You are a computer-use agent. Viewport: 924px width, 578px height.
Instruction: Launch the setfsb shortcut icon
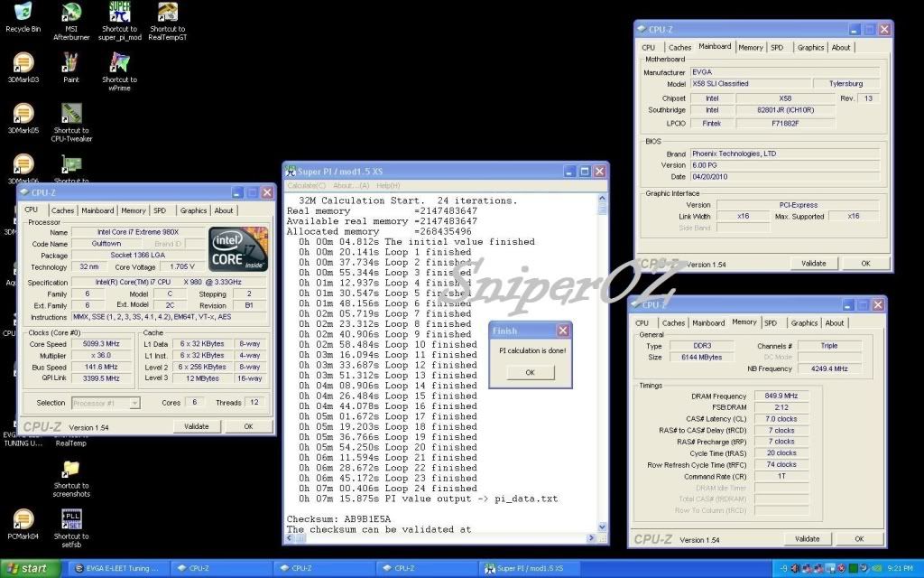point(71,520)
